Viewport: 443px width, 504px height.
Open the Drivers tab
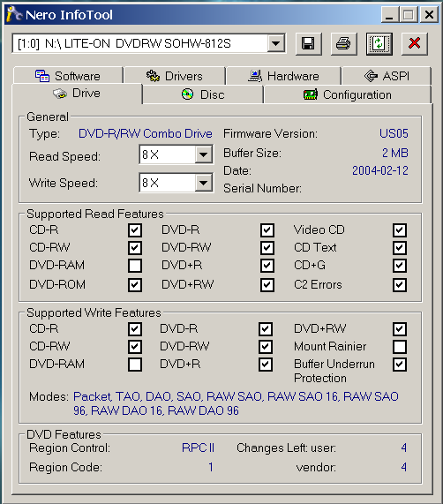pyautogui.click(x=175, y=76)
